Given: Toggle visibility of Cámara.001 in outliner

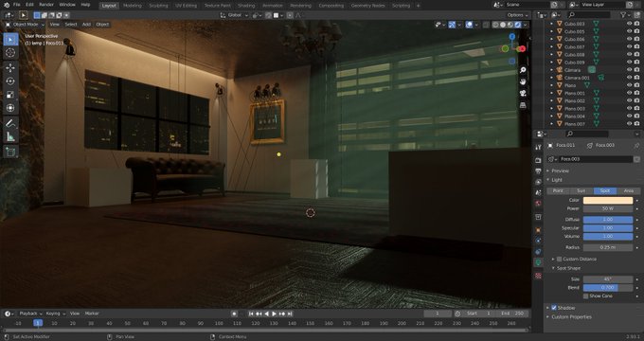Looking at the screenshot, I should [x=629, y=78].
